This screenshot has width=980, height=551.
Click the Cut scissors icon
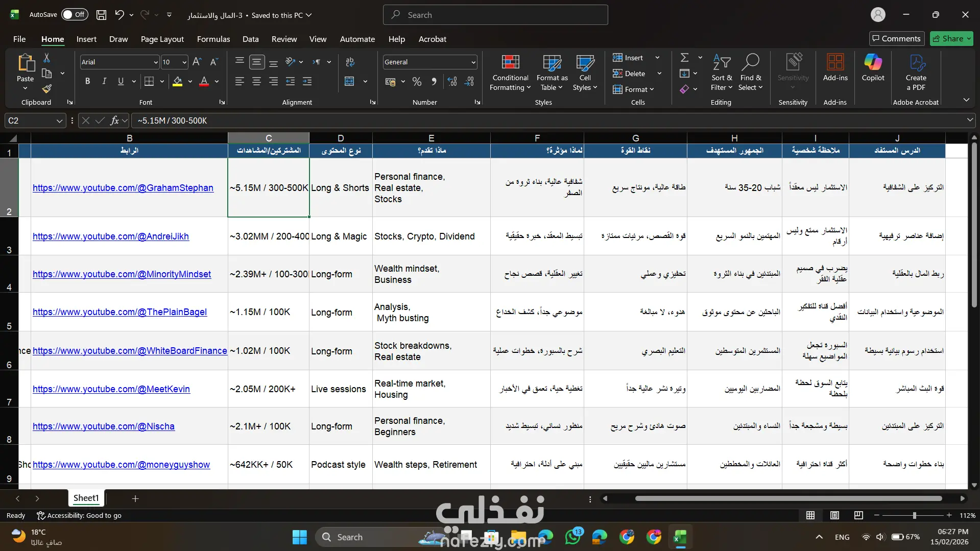[x=46, y=58]
